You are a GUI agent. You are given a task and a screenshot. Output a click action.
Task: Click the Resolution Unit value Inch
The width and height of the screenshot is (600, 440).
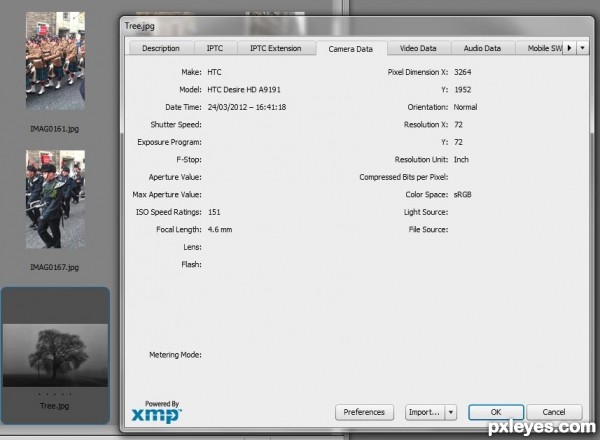[x=461, y=160]
